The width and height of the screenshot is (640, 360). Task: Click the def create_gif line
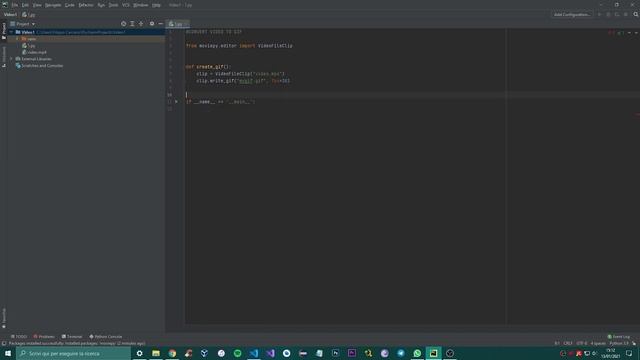[208, 67]
